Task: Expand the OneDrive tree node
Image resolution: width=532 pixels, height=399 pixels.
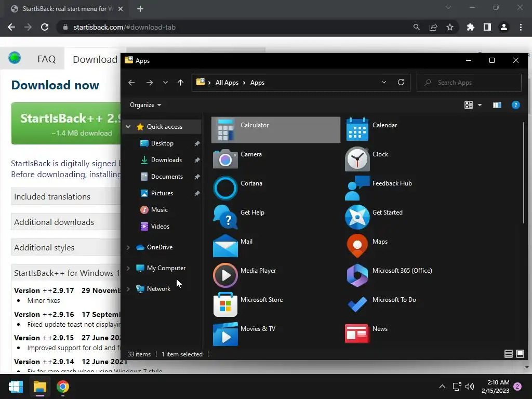Action: (x=128, y=247)
